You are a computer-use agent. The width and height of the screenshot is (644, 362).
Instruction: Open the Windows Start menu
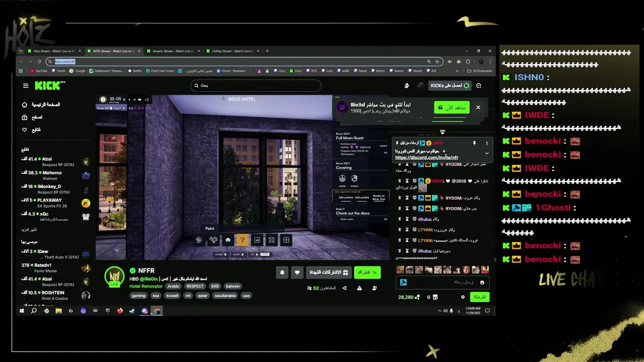pos(22,311)
